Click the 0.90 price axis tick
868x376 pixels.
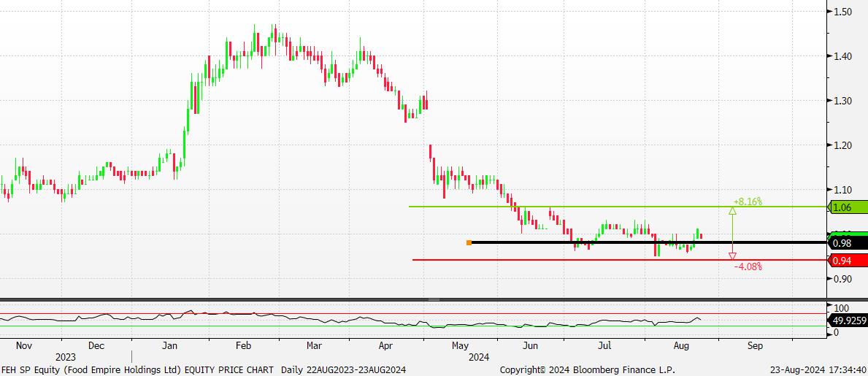[x=842, y=279]
